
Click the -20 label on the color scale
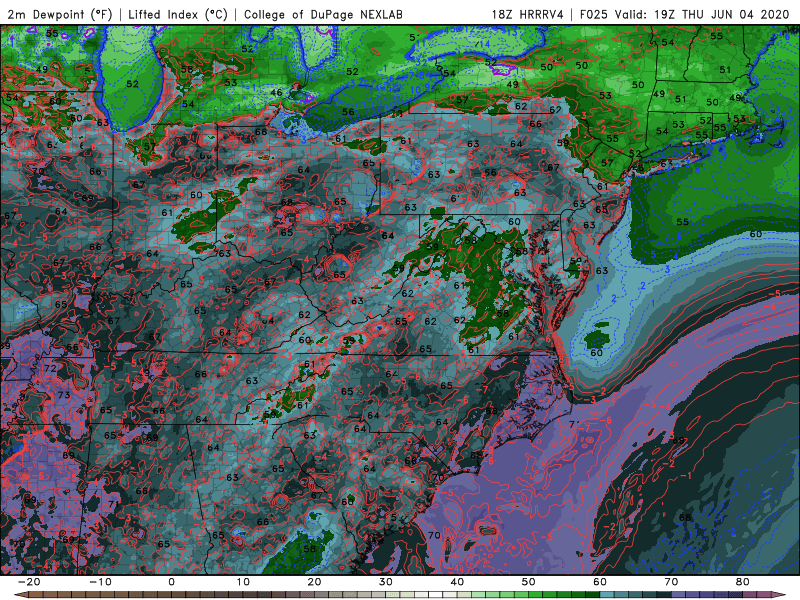(29, 582)
